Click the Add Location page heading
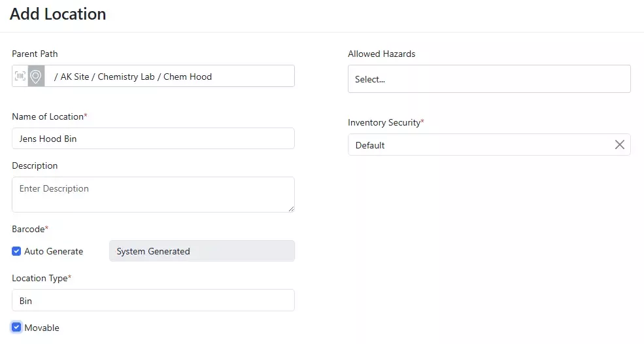Viewport: 644px width, 344px height. coord(58,14)
